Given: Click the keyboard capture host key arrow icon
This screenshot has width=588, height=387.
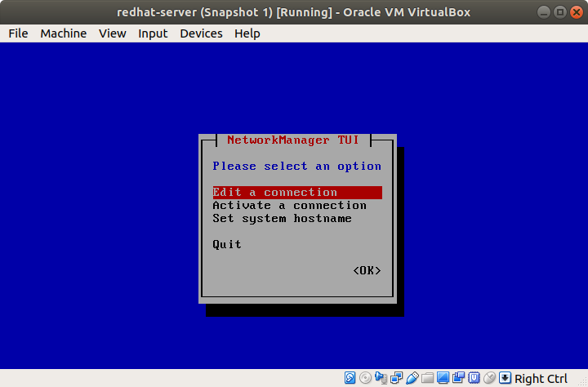Looking at the screenshot, I should 505,378.
